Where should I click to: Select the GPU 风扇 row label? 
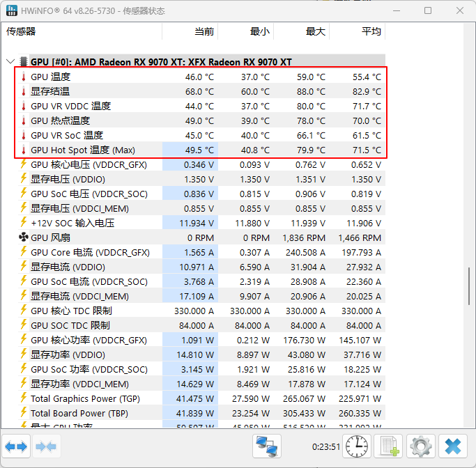tap(50, 237)
